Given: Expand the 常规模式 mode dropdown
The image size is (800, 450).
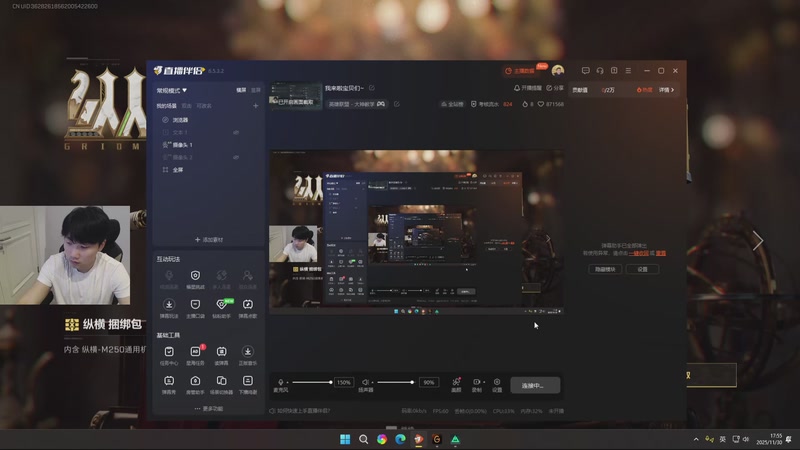Looking at the screenshot, I should pyautogui.click(x=171, y=90).
